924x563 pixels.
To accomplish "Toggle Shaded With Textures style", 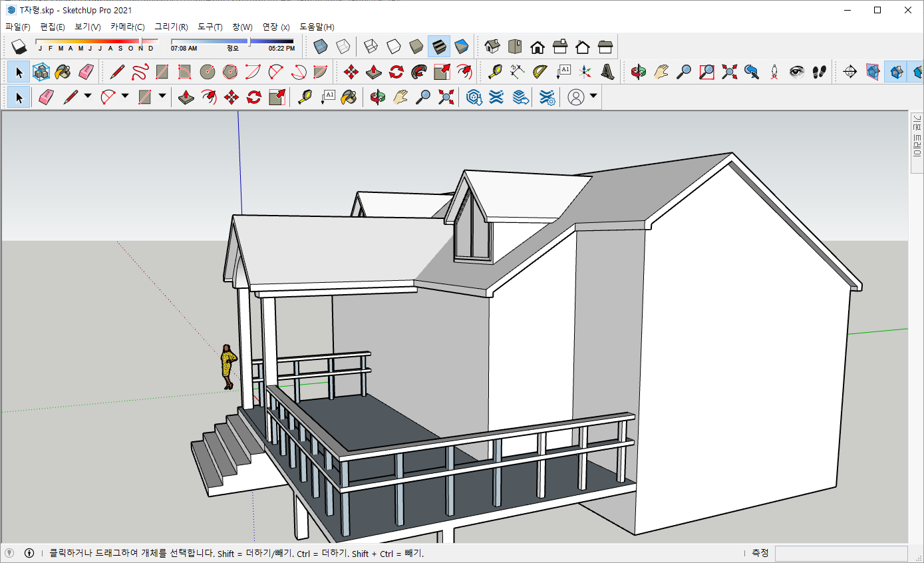I will pos(438,47).
